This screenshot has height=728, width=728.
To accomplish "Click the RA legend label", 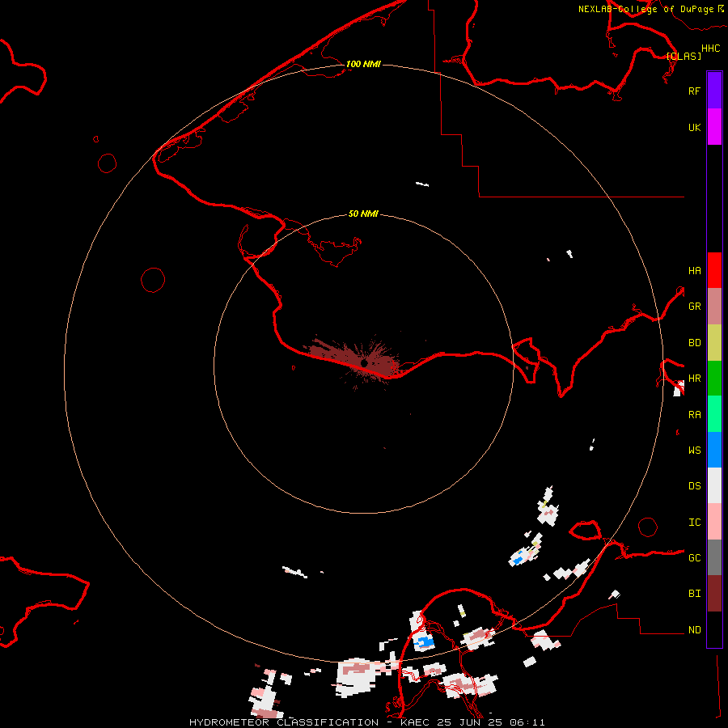I will pyautogui.click(x=694, y=415).
